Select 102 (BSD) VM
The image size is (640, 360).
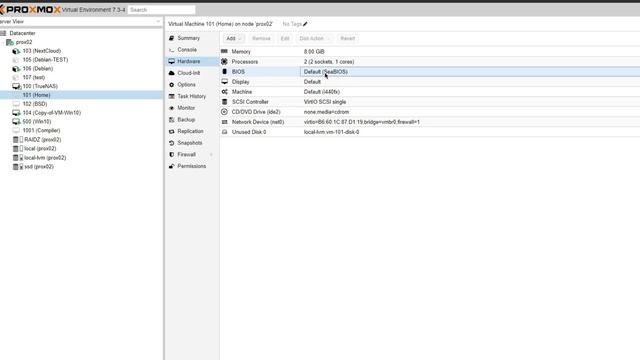(x=35, y=104)
